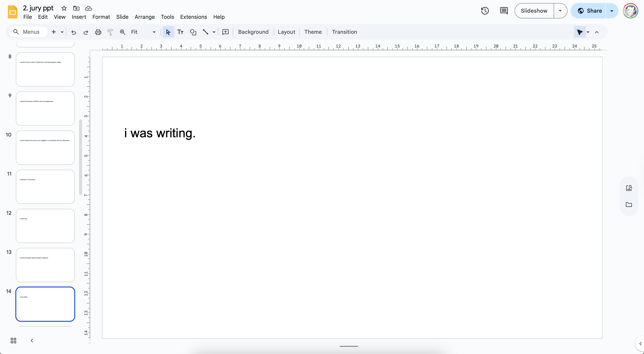Expand the Slideshow options arrow
This screenshot has width=644, height=354.
pyautogui.click(x=560, y=11)
